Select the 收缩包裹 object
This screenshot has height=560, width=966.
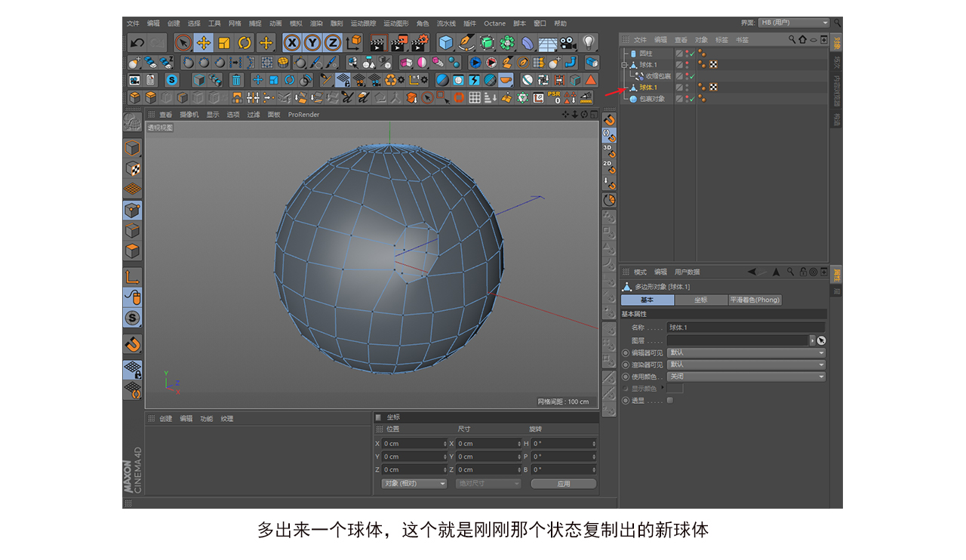point(658,76)
